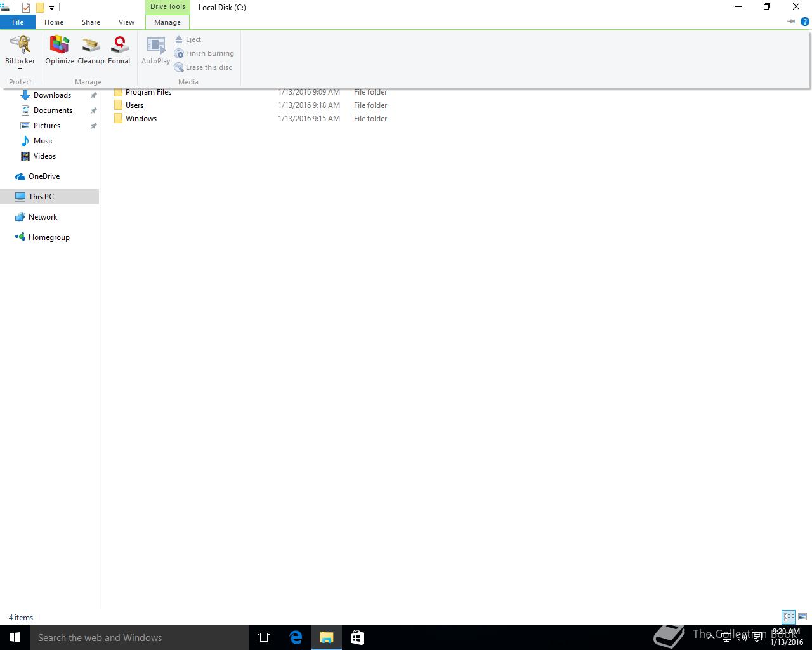Select the Program Files folder
This screenshot has height=650, width=812.
pyautogui.click(x=148, y=92)
